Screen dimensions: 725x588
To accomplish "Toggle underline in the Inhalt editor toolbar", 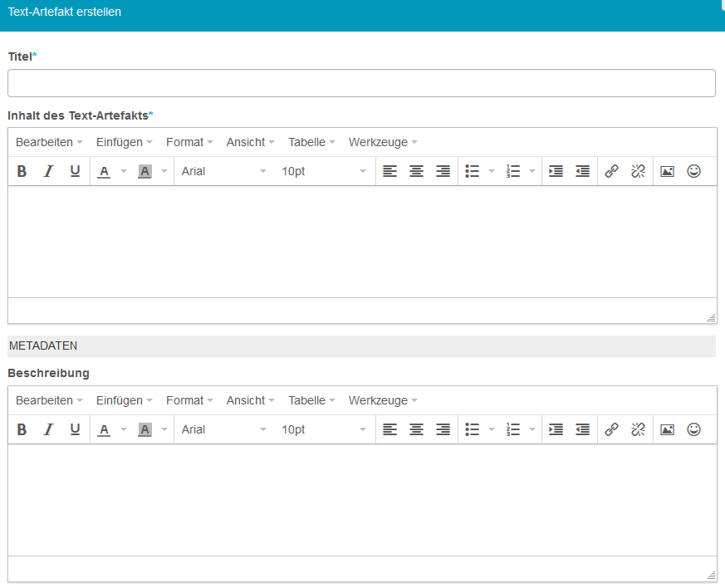I will coord(75,171).
